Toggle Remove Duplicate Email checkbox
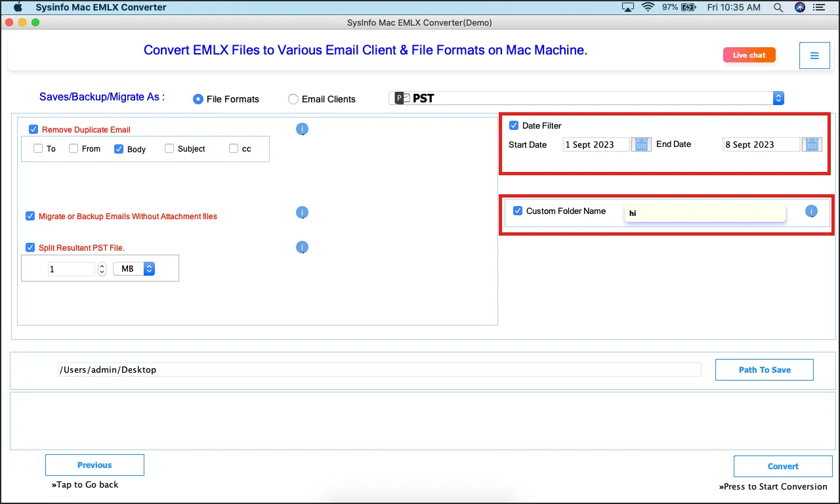Screen dimensions: 840x504 click(x=34, y=129)
